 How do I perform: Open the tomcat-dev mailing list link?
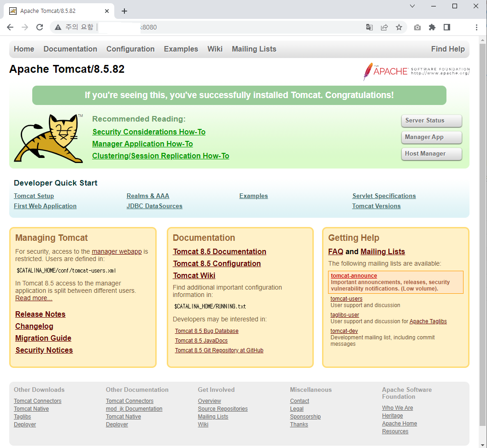(x=344, y=331)
